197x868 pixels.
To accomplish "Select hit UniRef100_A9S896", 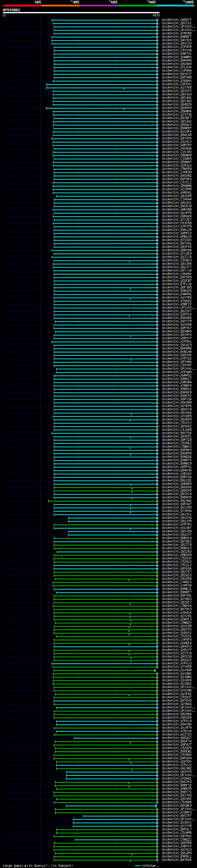I will click(177, 149).
